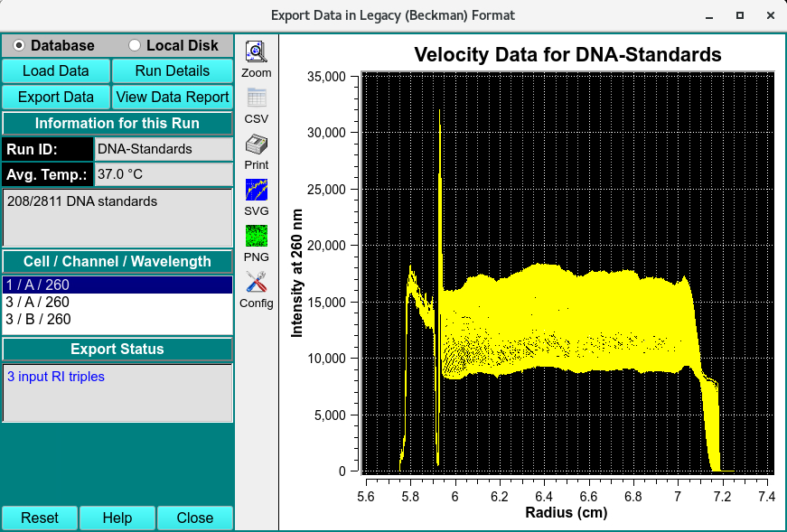Open Run Details

point(172,71)
